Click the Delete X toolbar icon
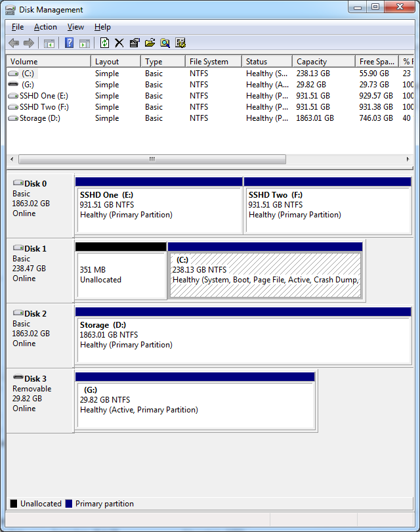420x532 pixels. tap(119, 43)
